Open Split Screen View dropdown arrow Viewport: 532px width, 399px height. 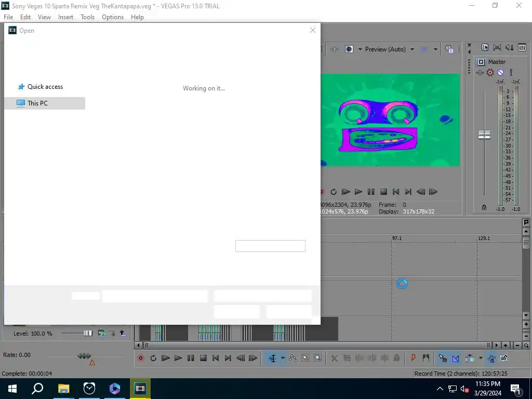coord(360,49)
